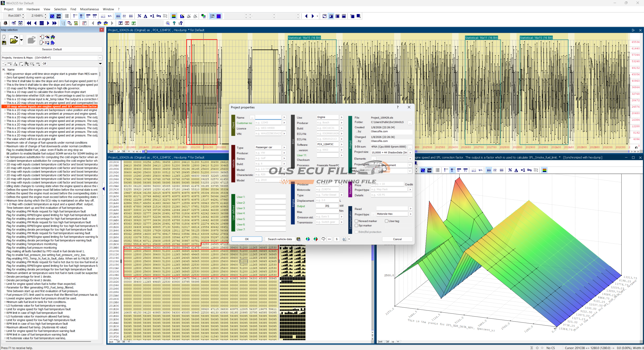Click the speech bubble comment icon
Viewport: 644px width, 350px height.
tap(323, 239)
